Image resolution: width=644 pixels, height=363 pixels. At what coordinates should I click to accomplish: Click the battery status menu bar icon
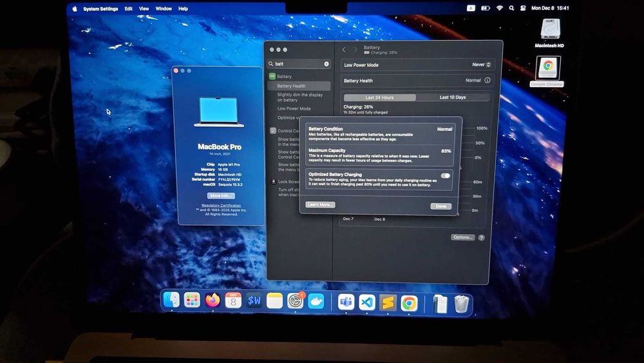486,8
